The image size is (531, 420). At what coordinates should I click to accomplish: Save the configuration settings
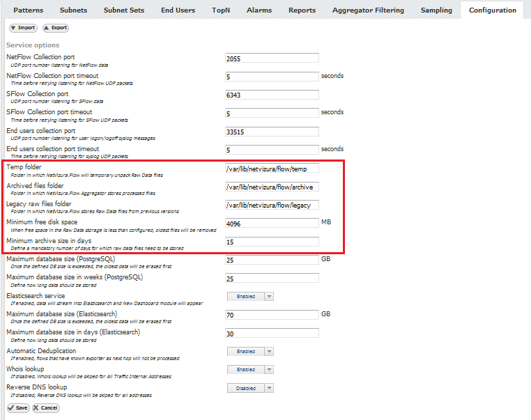[x=18, y=407]
